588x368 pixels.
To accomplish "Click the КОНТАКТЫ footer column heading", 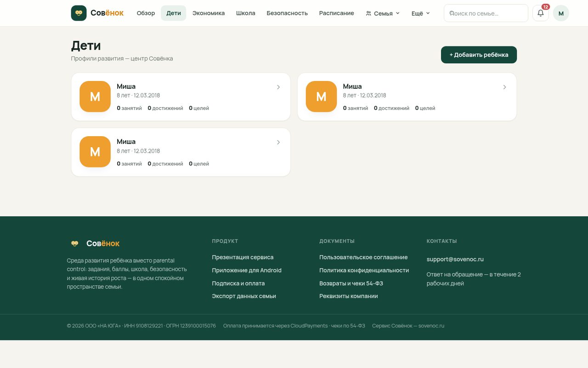I will click(x=442, y=241).
